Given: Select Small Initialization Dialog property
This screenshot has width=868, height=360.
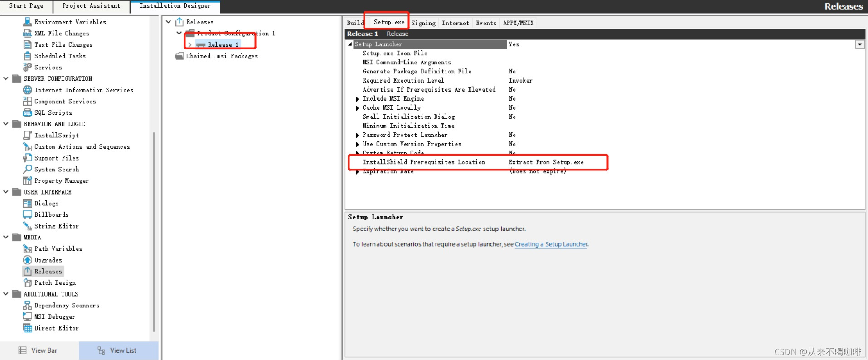Looking at the screenshot, I should click(408, 117).
